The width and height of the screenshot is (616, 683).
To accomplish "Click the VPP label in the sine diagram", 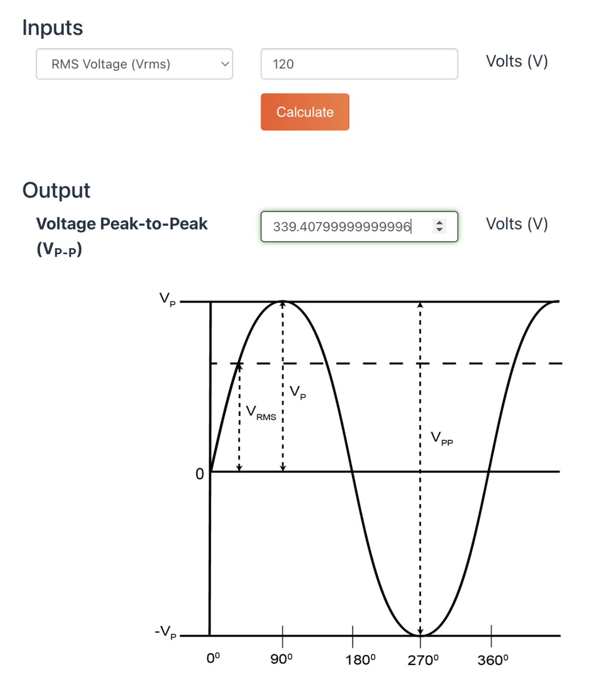I will click(x=441, y=438).
